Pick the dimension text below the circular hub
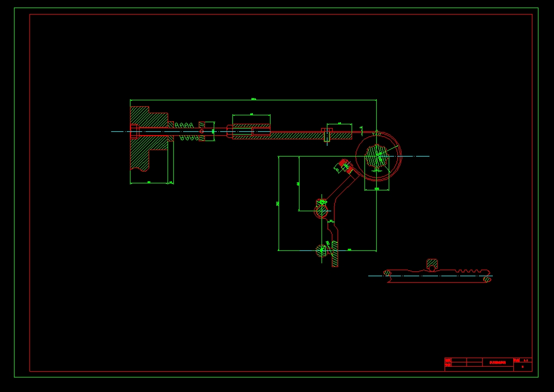The image size is (554, 392). pyautogui.click(x=377, y=189)
